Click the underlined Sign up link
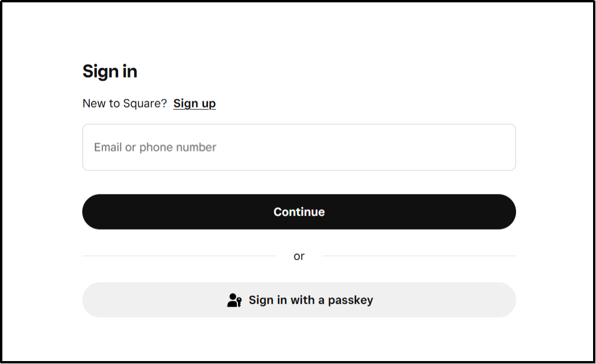This screenshot has width=596, height=364. coord(195,103)
